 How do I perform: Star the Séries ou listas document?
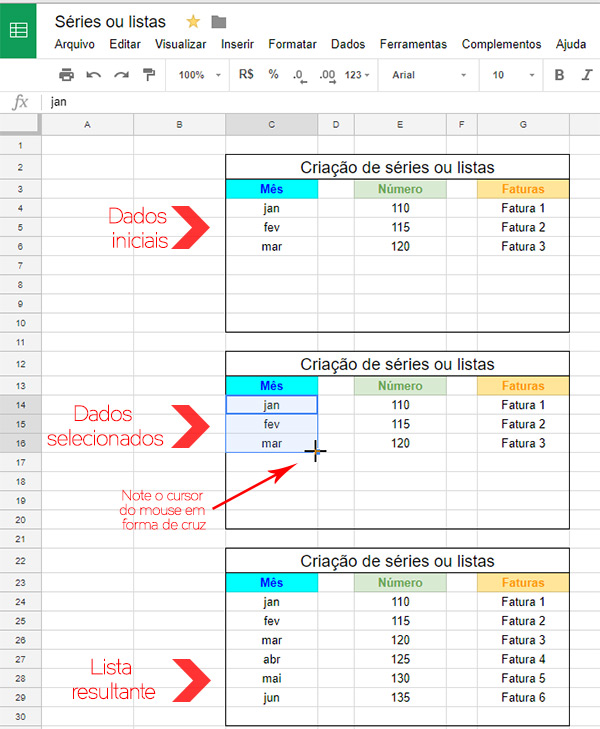[x=193, y=21]
